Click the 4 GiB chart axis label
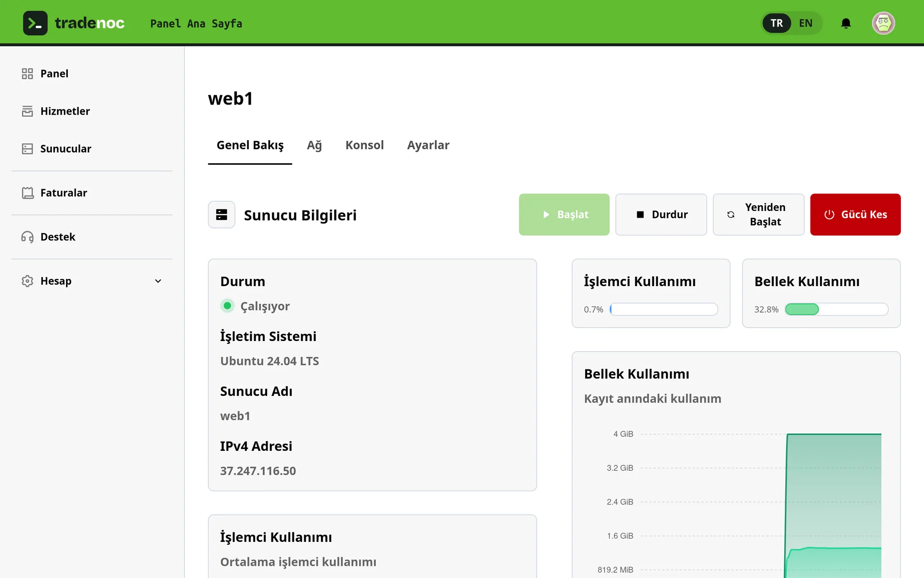The height and width of the screenshot is (578, 924). click(x=623, y=434)
